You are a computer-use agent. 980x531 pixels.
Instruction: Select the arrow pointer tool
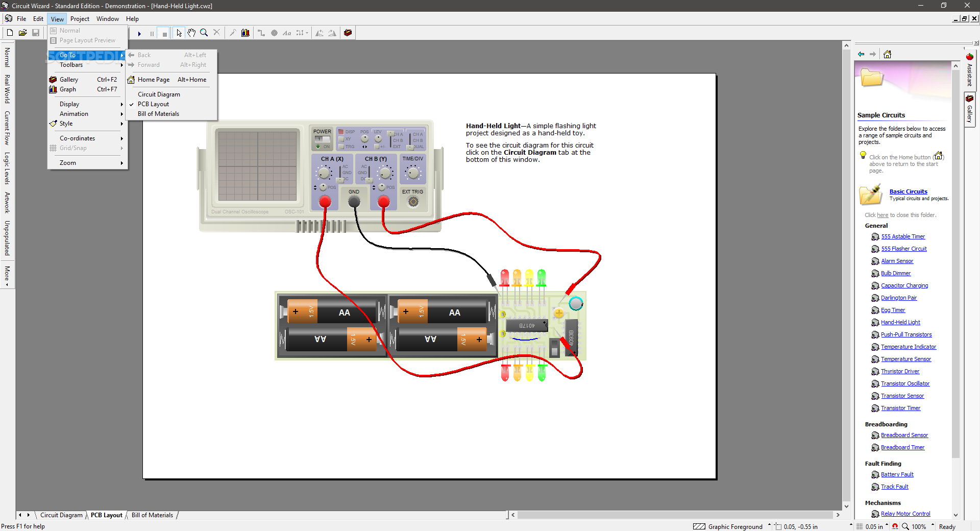[179, 33]
